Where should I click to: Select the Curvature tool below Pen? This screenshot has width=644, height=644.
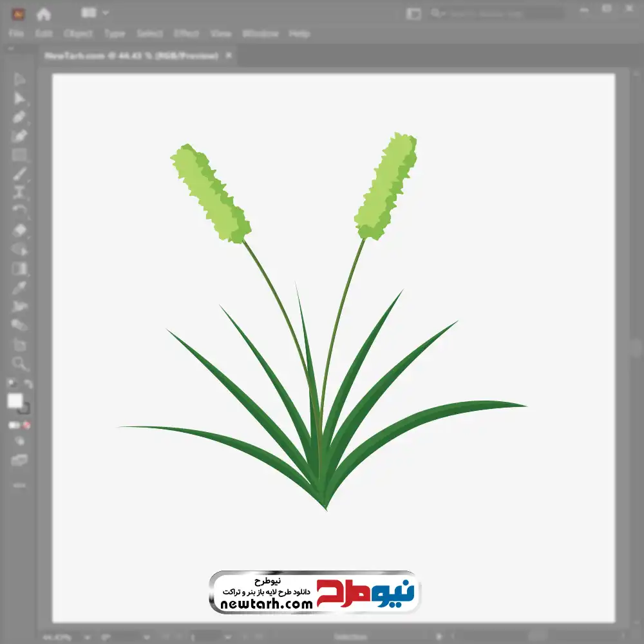click(x=19, y=136)
